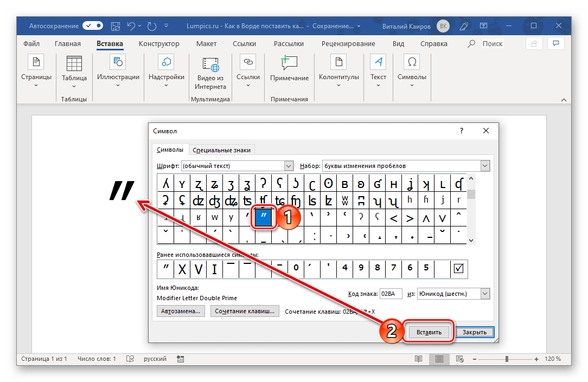This screenshot has height=382, width=588.
Task: Select the greater-than symbol in grid
Action: click(x=410, y=218)
